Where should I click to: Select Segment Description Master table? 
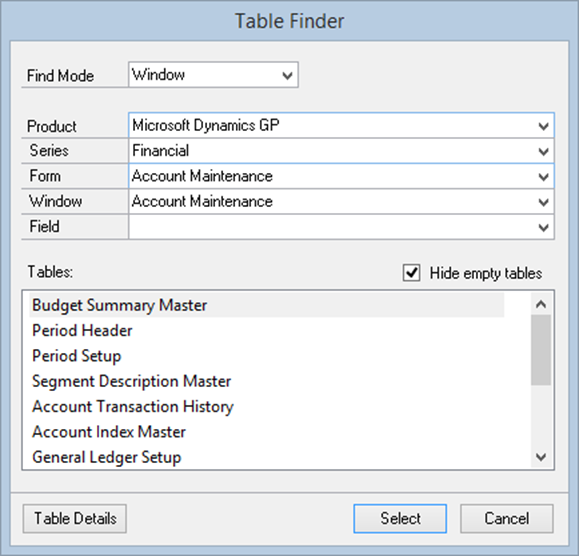[x=266, y=381]
